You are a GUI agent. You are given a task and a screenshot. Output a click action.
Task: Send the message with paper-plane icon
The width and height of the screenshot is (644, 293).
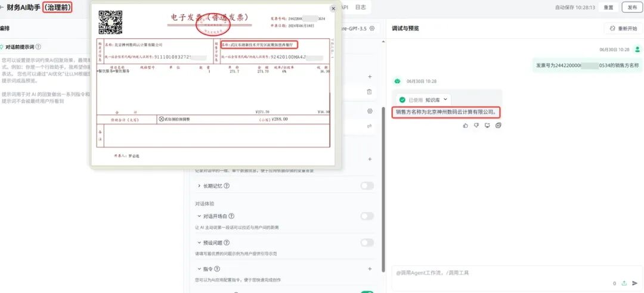pyautogui.click(x=635, y=283)
